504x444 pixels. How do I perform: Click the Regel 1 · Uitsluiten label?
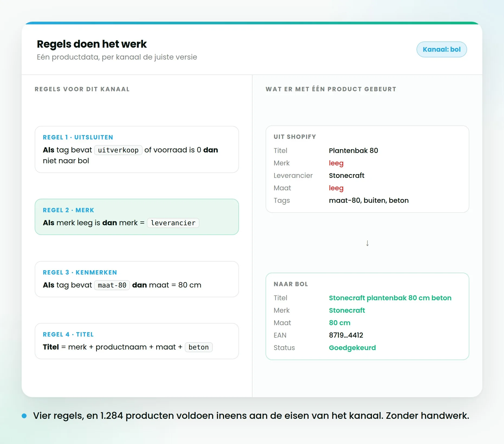pos(78,137)
